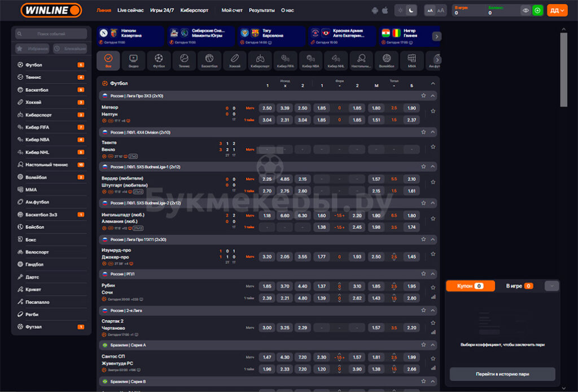Open the Наполи – Казертана featured match card
This screenshot has height=392, width=578.
click(x=130, y=37)
